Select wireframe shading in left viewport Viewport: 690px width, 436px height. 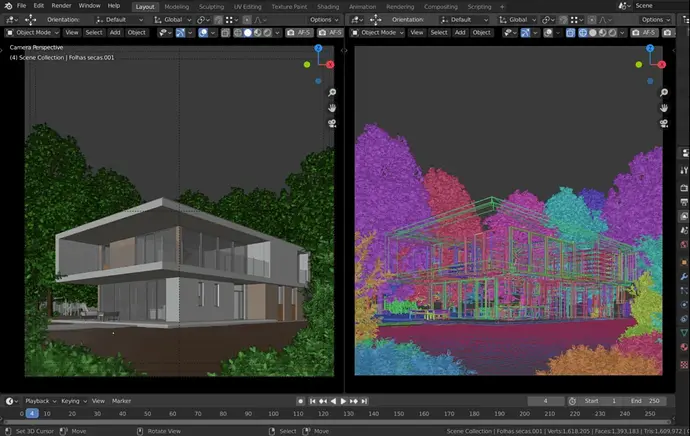(238, 33)
